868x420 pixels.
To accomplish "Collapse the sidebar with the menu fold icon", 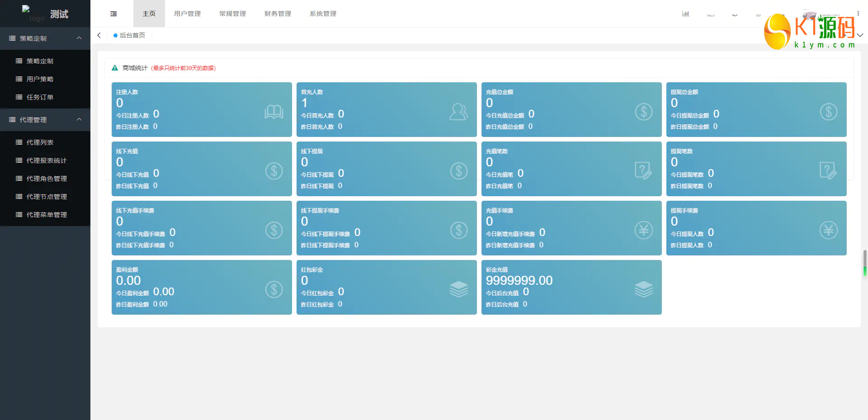I will [113, 14].
